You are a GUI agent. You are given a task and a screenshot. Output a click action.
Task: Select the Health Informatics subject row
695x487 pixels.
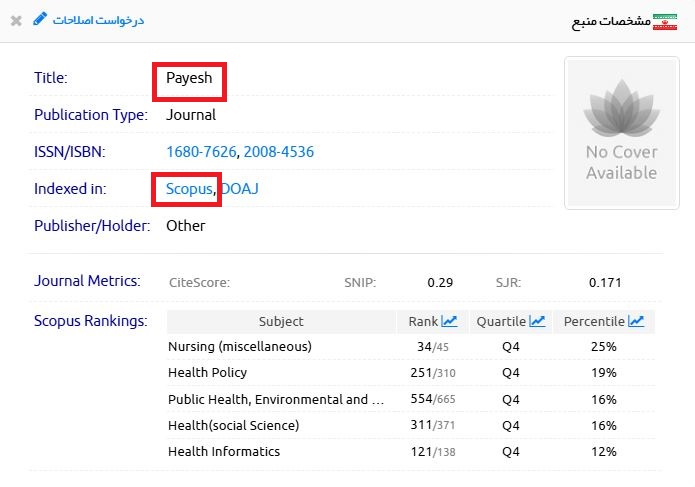[x=224, y=451]
